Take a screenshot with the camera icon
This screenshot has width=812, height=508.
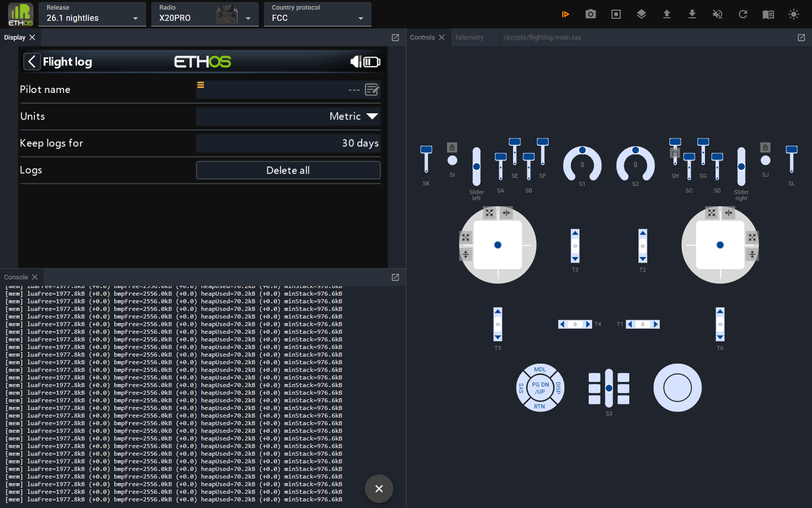coord(591,14)
